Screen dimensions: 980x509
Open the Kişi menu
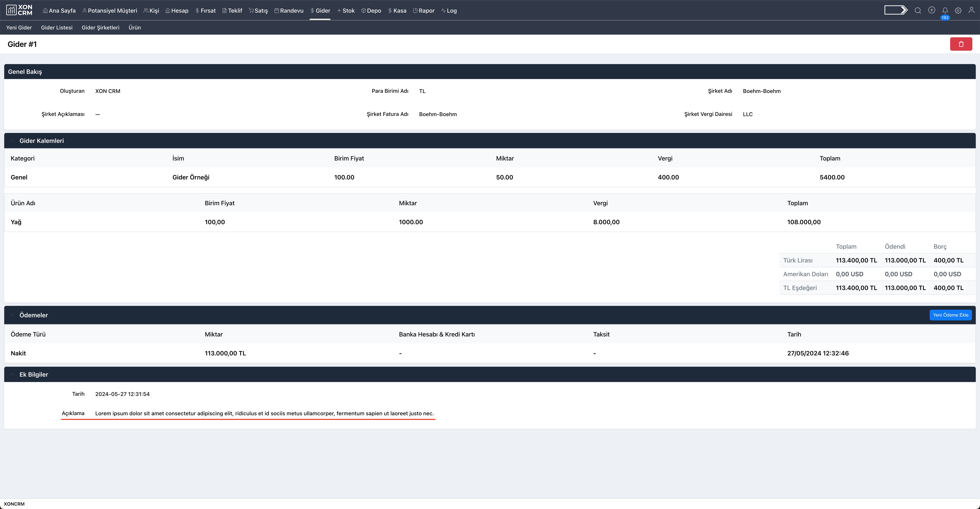tap(151, 11)
